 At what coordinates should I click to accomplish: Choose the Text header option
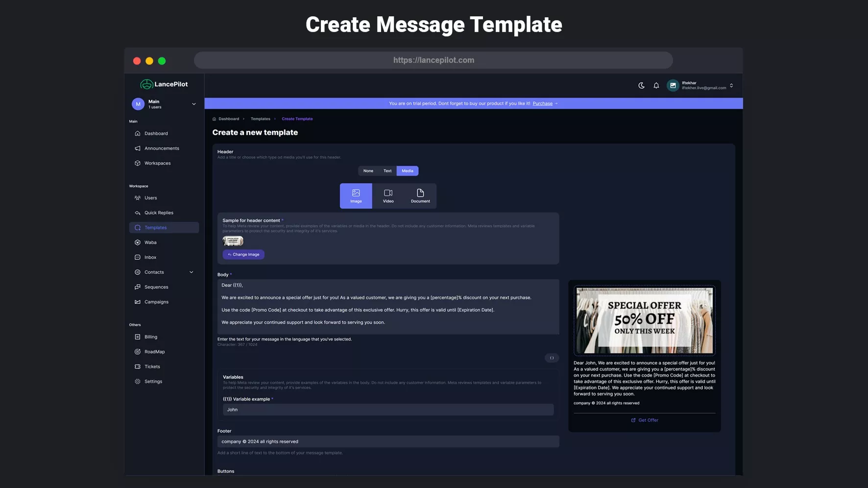pyautogui.click(x=387, y=171)
